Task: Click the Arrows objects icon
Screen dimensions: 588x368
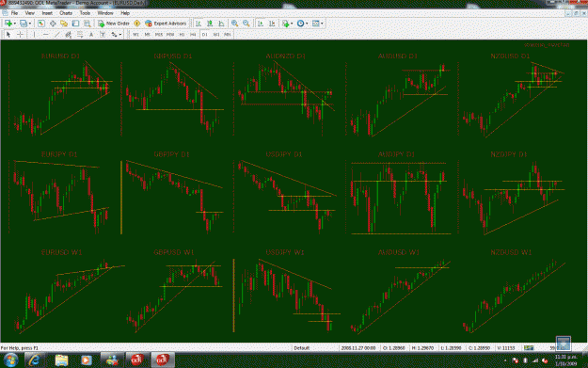Action: click(114, 35)
